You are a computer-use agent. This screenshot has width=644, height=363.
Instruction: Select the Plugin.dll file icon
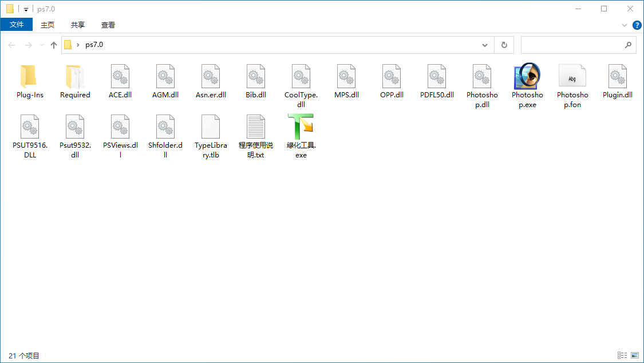click(617, 76)
